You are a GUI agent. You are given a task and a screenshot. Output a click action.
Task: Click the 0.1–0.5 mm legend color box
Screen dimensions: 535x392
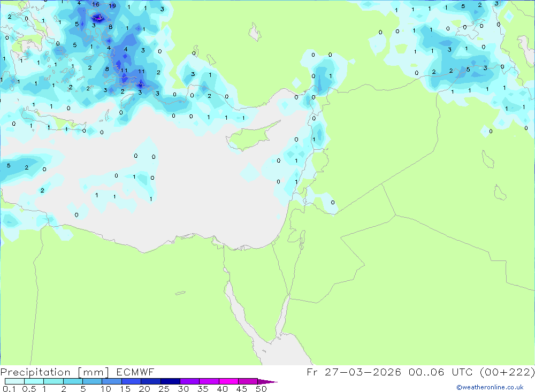click(14, 381)
